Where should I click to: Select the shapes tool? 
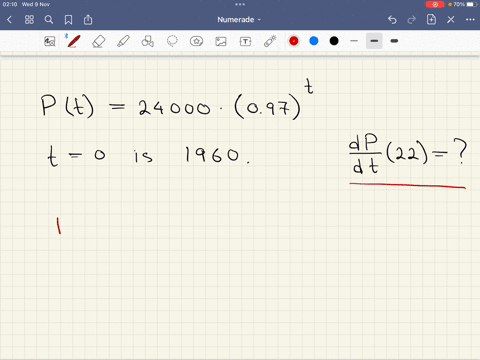148,41
